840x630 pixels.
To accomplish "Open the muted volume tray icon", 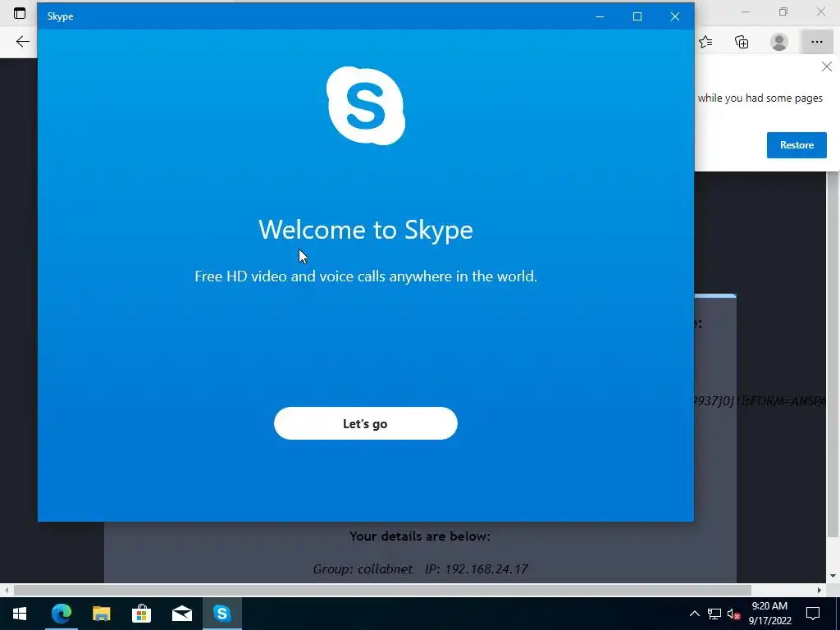I will click(x=733, y=614).
